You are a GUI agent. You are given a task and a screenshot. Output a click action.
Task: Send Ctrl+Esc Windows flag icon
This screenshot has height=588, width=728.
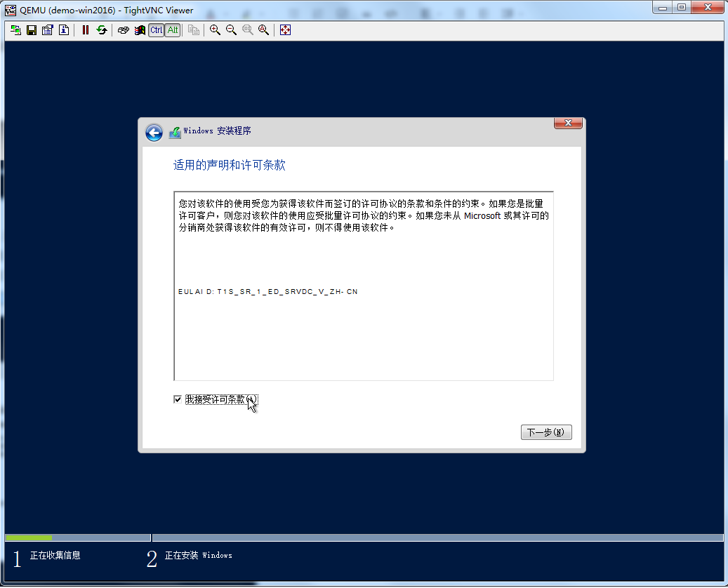pyautogui.click(x=139, y=30)
